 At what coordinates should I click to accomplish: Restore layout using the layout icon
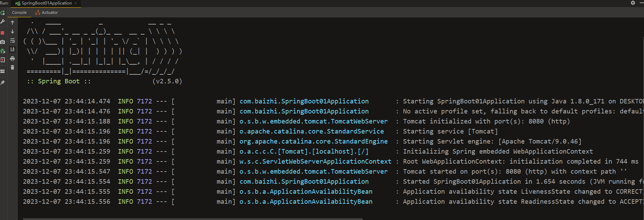[2, 71]
